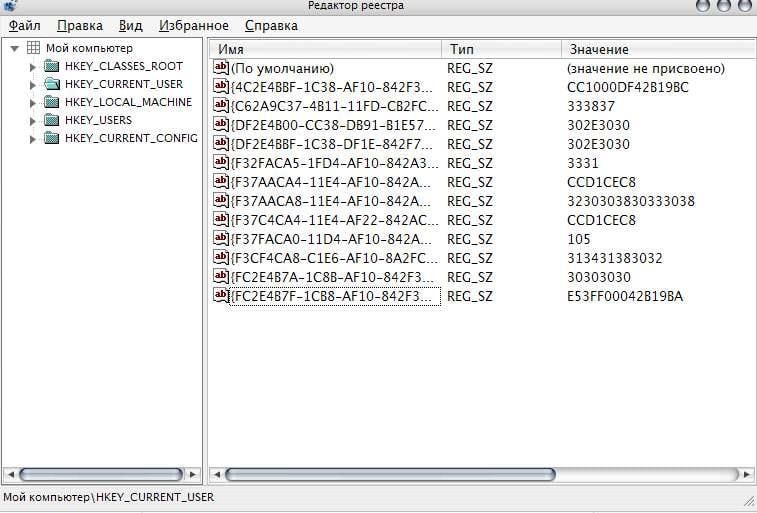This screenshot has width=757, height=513.
Task: Open the Вид menu
Action: pos(130,26)
